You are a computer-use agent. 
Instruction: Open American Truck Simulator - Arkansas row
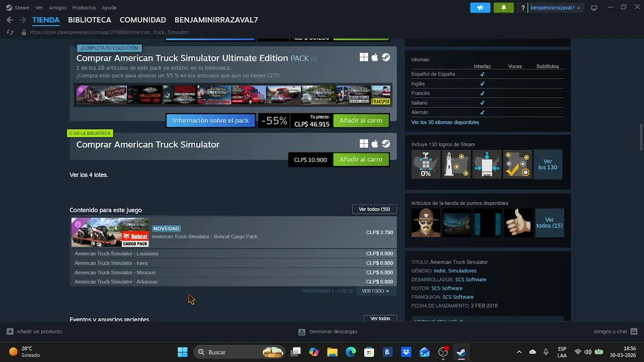(233, 282)
